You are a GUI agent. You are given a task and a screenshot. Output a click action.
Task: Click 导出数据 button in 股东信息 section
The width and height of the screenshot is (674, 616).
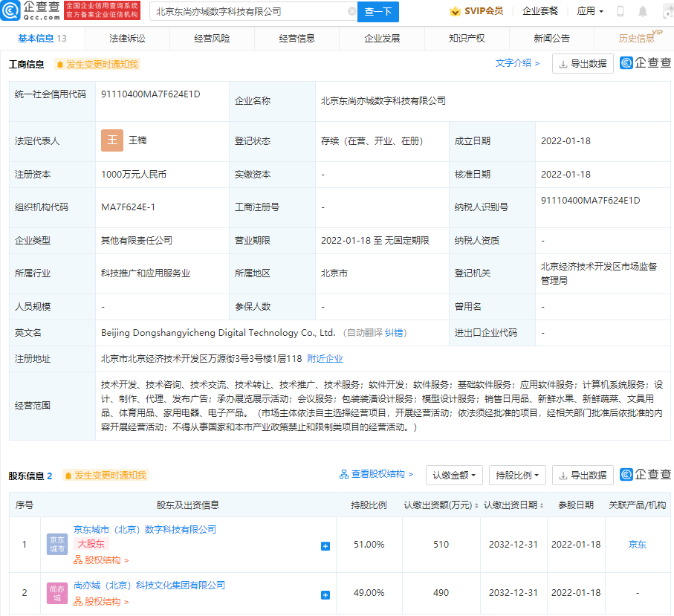pos(583,475)
